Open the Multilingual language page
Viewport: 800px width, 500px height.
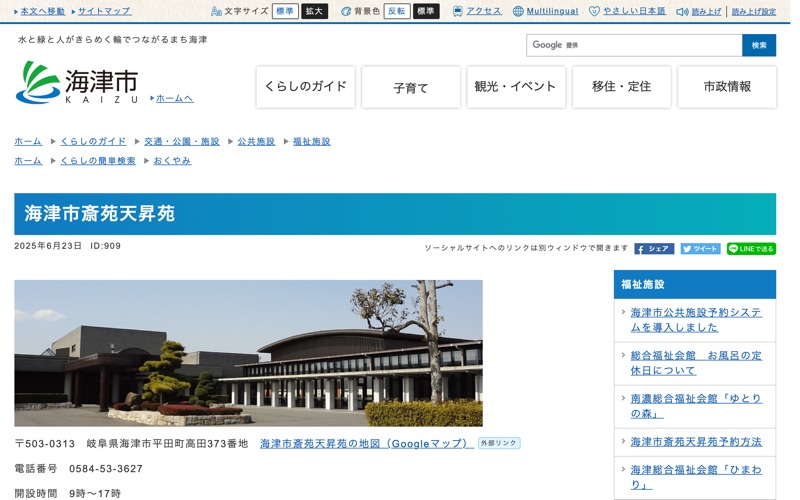pyautogui.click(x=552, y=11)
